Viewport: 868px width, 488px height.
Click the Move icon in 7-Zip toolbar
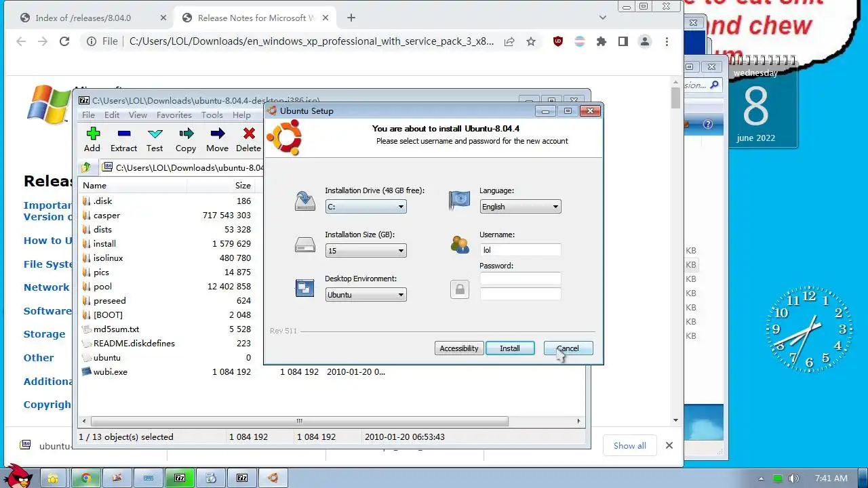217,140
